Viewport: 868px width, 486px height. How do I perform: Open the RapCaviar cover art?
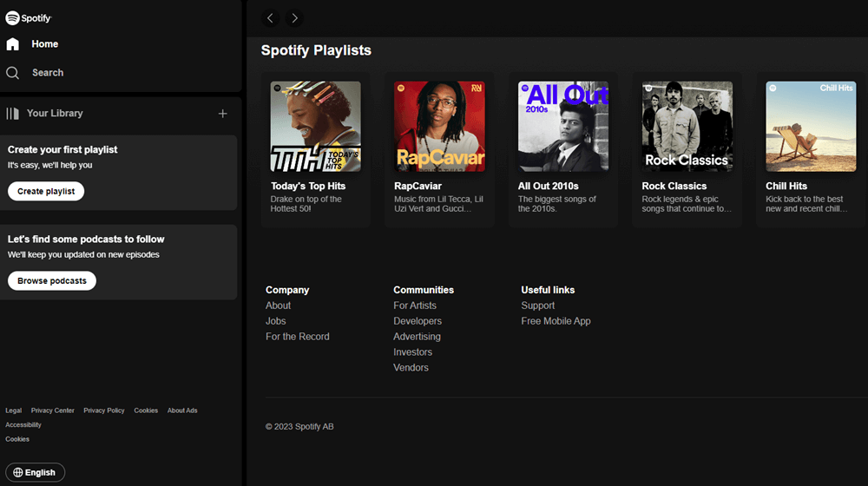[x=439, y=126]
